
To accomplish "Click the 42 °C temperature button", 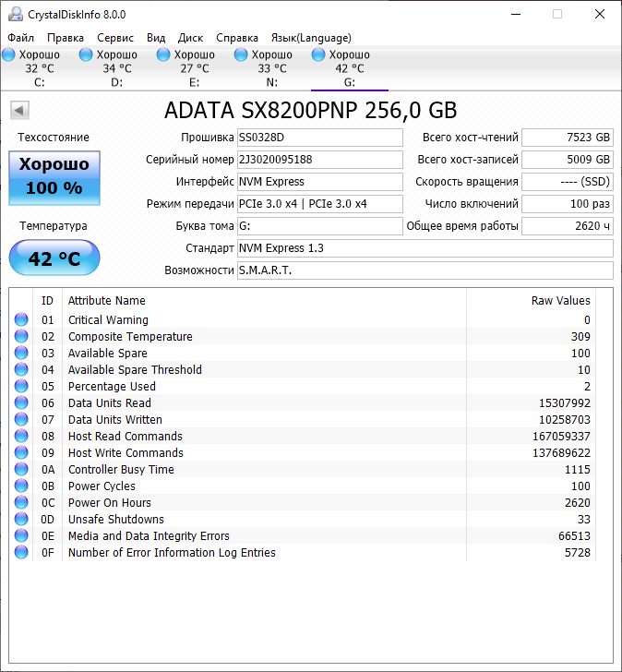I will tap(54, 258).
